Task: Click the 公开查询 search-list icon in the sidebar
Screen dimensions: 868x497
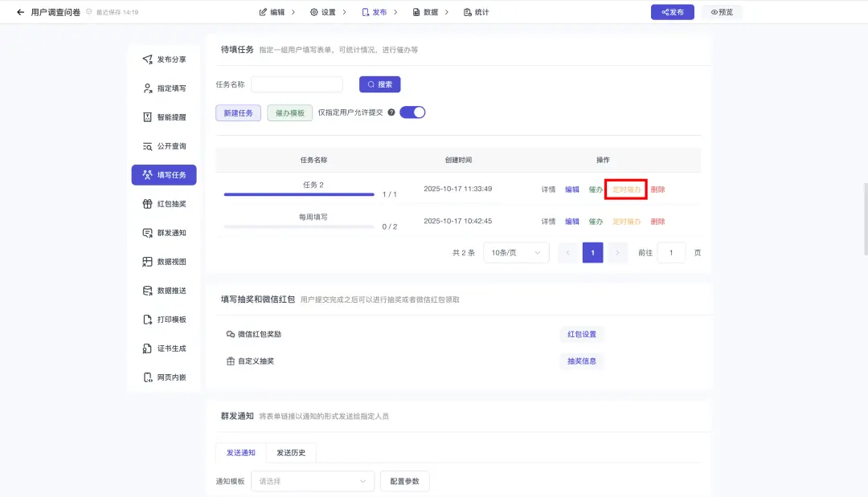Action: point(147,146)
